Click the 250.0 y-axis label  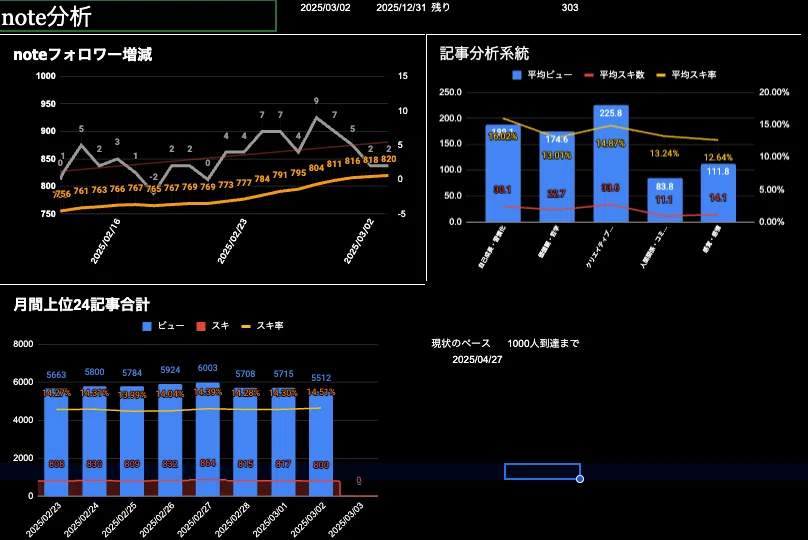coord(450,92)
